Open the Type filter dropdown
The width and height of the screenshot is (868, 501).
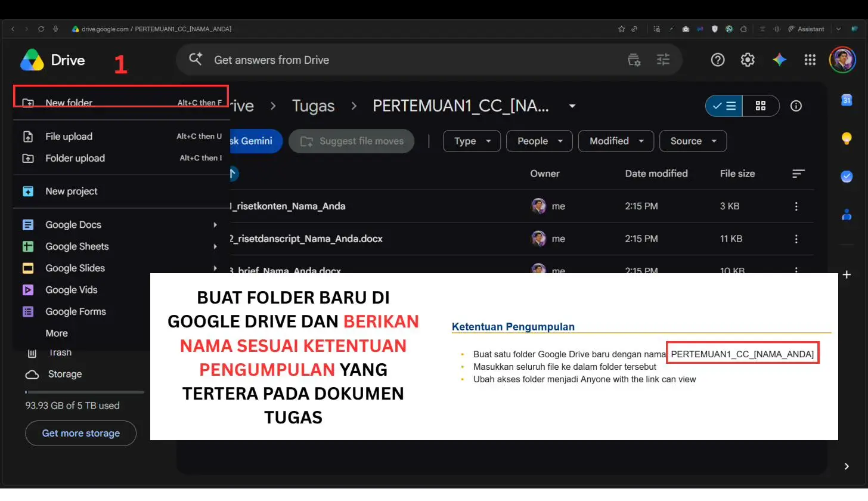471,141
